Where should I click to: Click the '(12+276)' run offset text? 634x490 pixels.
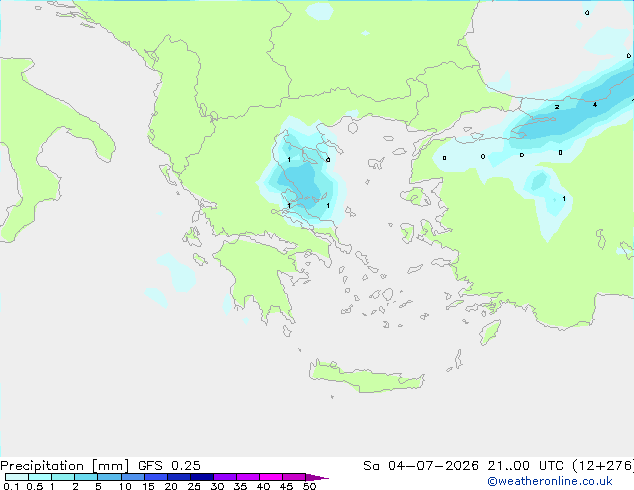603,466
